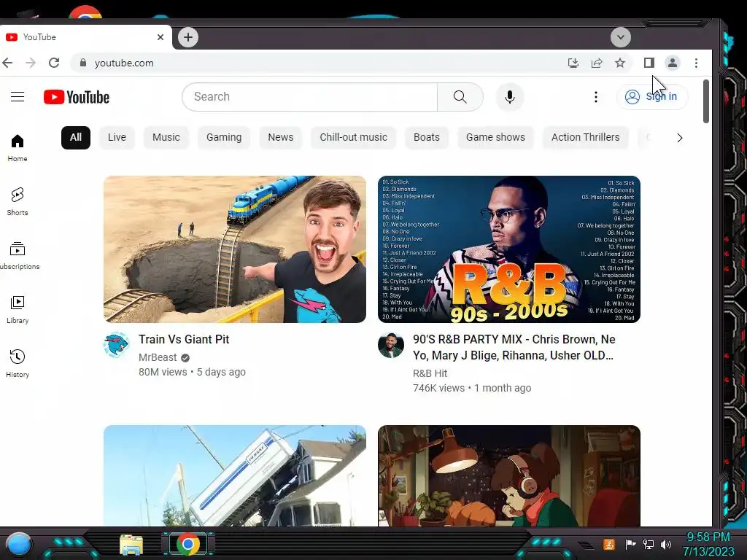Open the lofi girl video thumbnail
Viewport: 747px width, 560px height.
point(508,475)
